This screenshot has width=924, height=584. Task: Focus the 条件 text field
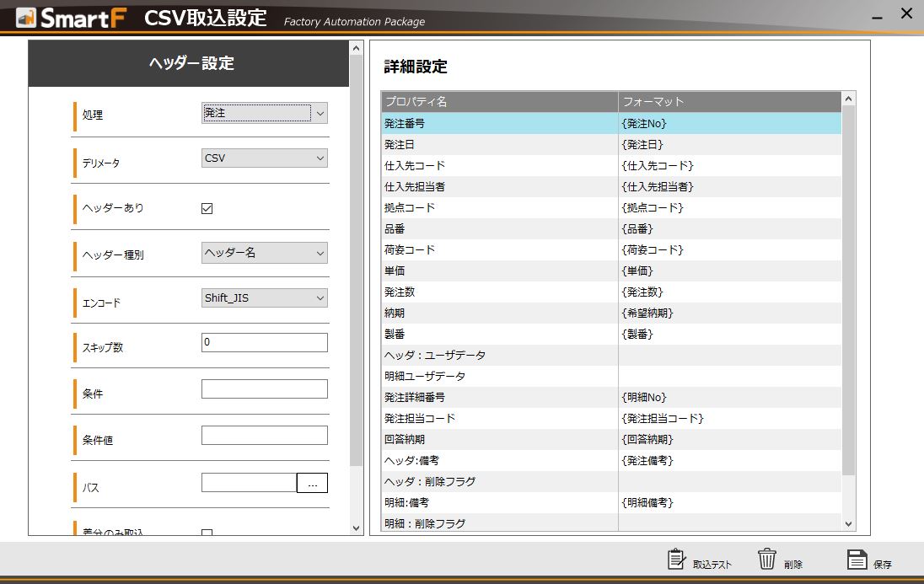[x=264, y=389]
